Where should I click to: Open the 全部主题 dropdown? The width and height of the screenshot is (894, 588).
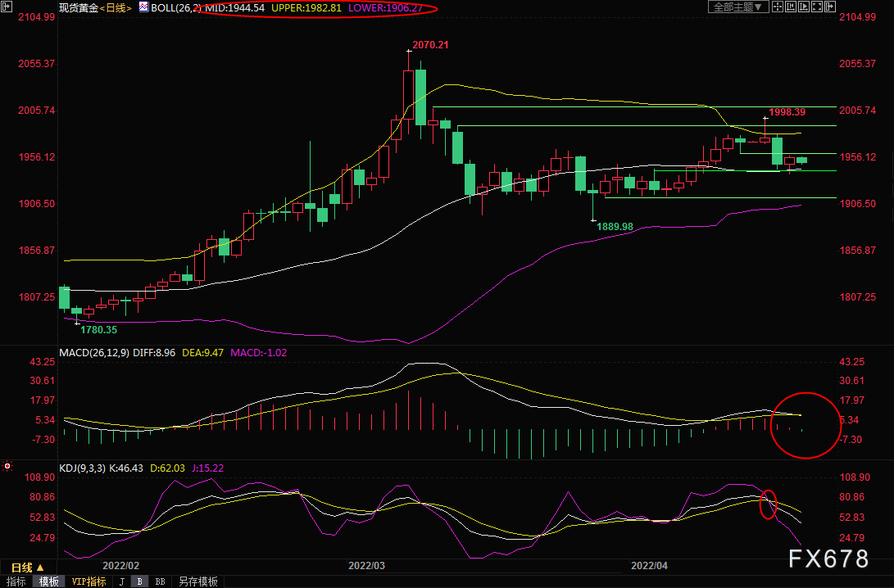[x=738, y=7]
